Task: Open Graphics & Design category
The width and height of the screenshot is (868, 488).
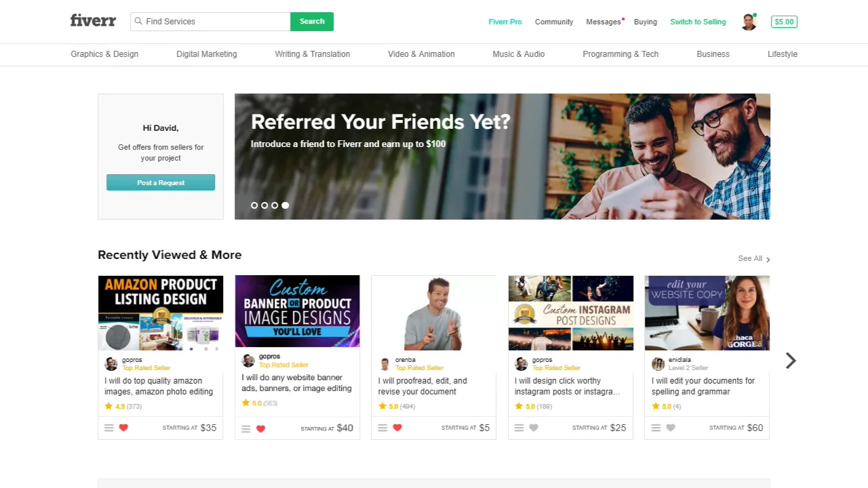Action: (x=104, y=54)
